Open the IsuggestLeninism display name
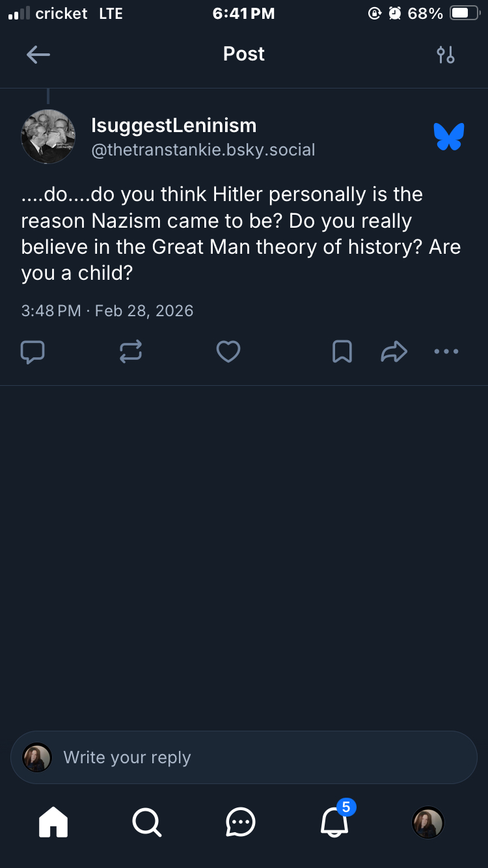The width and height of the screenshot is (488, 868). tap(174, 126)
